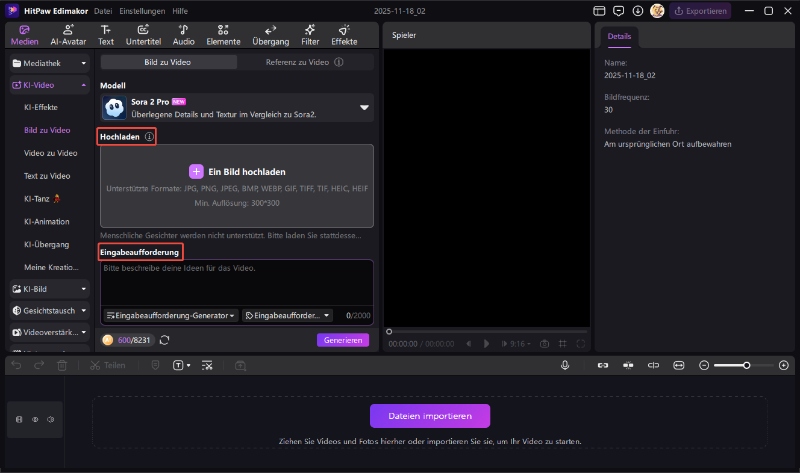Viewport: 800px width, 473px height.
Task: Zoom out the timeline with minus icon
Action: tap(704, 365)
